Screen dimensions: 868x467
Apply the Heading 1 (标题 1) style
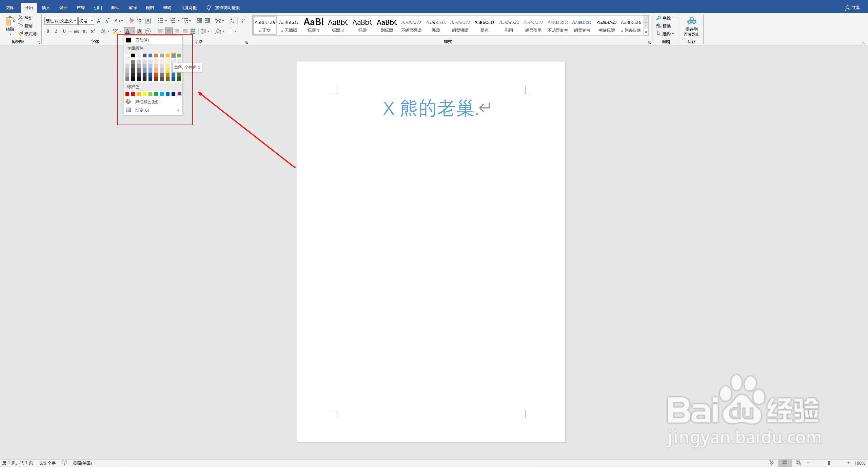(313, 25)
